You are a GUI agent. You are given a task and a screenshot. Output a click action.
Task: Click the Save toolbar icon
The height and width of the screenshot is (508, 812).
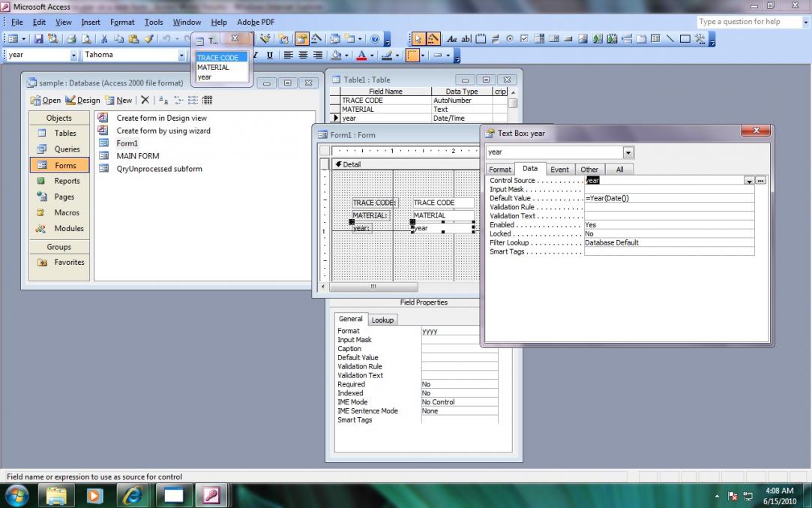pos(38,39)
